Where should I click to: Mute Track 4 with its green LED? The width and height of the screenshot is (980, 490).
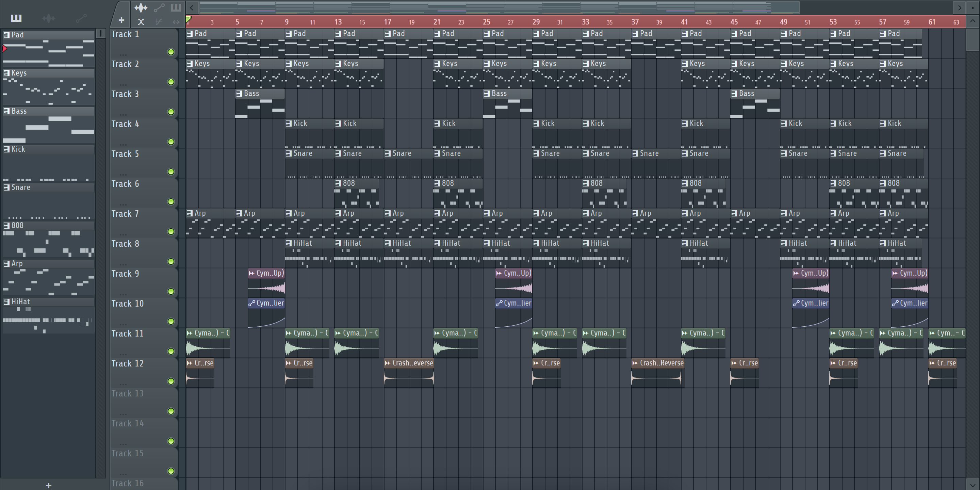pos(171,142)
